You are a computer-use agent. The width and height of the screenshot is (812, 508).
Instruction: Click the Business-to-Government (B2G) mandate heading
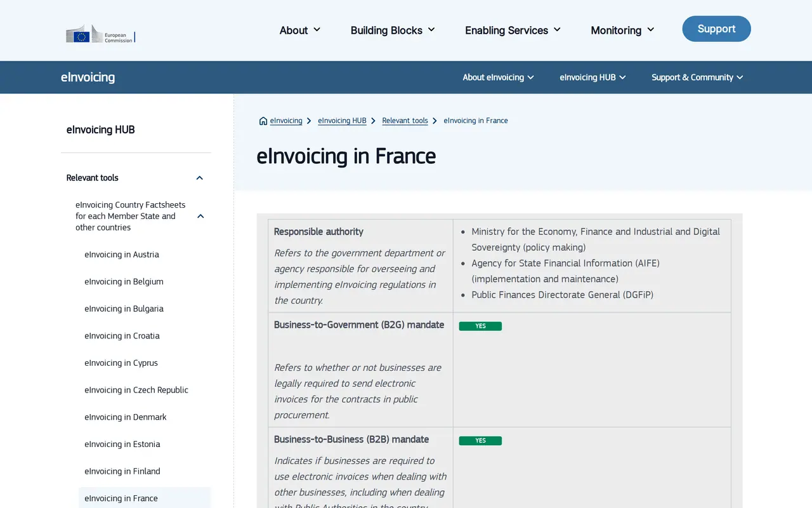[359, 325]
